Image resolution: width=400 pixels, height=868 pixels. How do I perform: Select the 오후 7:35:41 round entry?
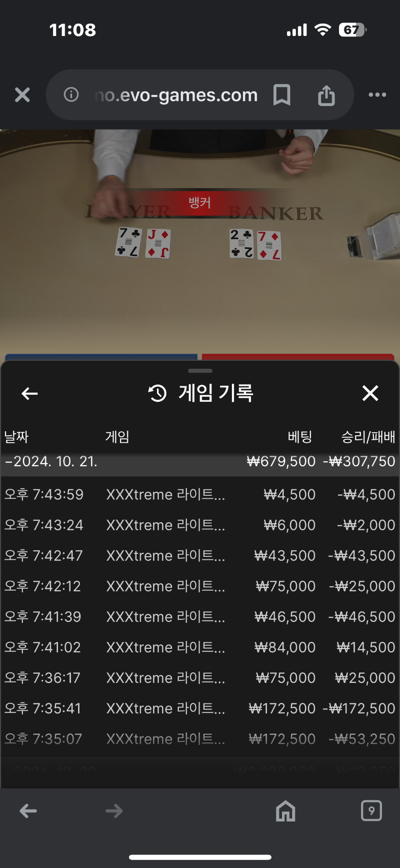pyautogui.click(x=200, y=708)
